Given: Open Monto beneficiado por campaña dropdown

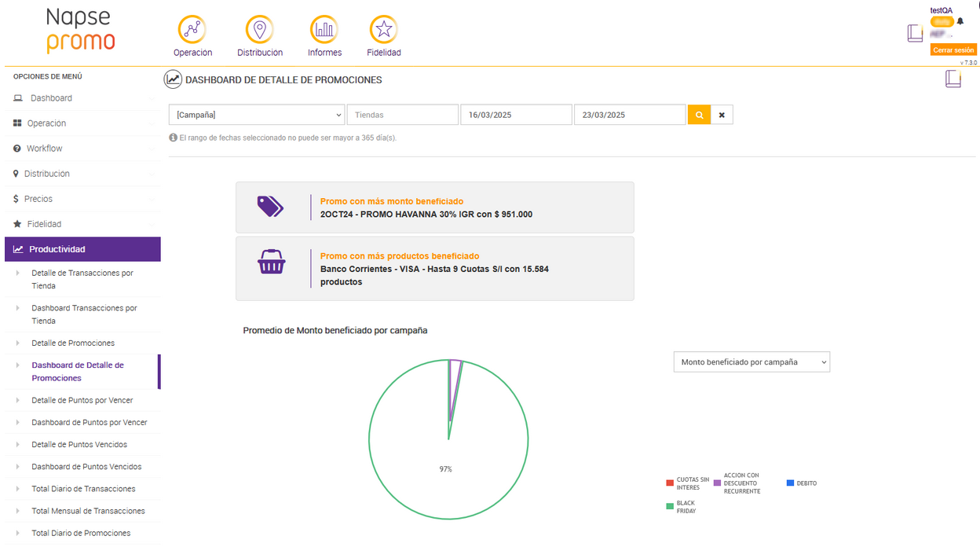Looking at the screenshot, I should (x=751, y=362).
